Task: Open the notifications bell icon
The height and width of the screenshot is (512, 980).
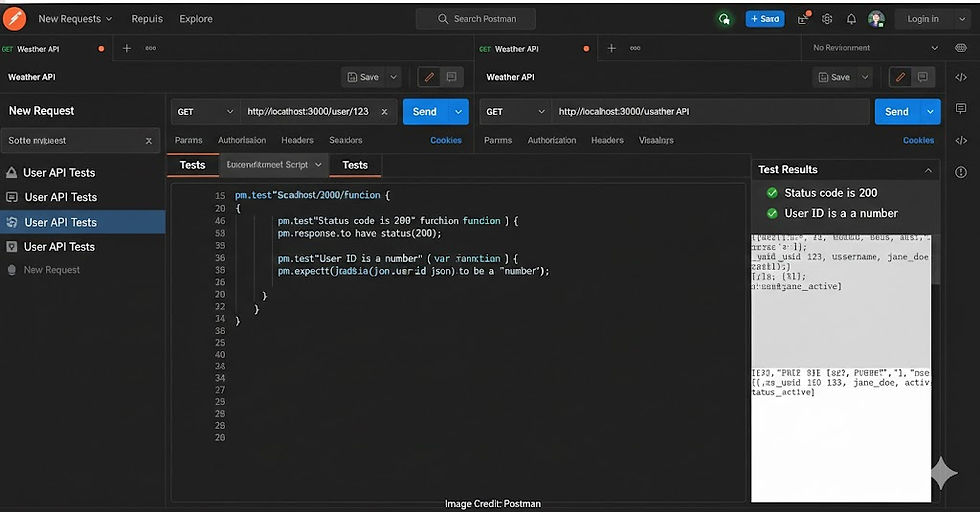Action: [851, 19]
